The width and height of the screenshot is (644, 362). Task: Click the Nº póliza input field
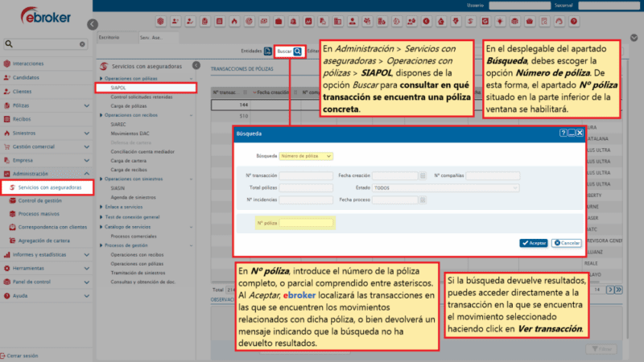point(306,223)
